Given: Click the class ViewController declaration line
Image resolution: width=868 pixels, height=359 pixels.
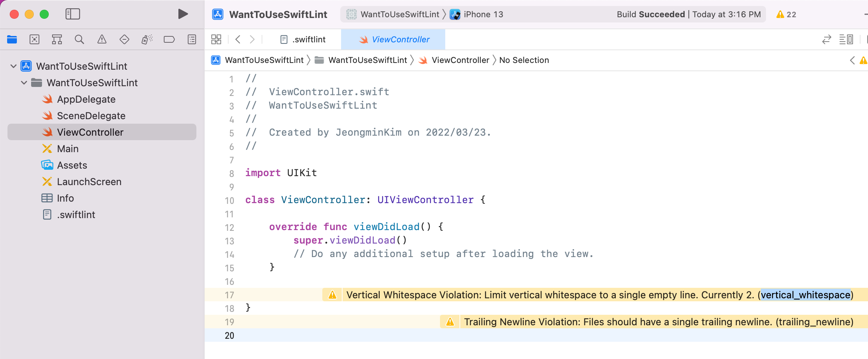Looking at the screenshot, I should 365,200.
